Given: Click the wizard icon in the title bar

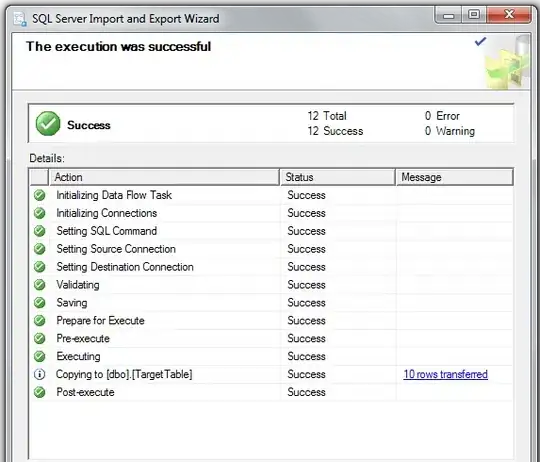Looking at the screenshot, I should [x=20, y=19].
